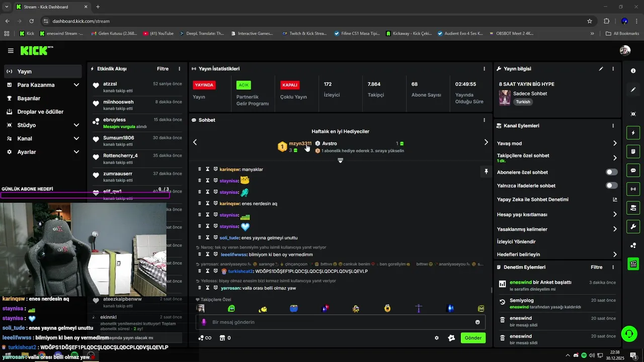
Task: Open Yapay Zeka ile Sohbet Denetimi
Action: pos(557,200)
